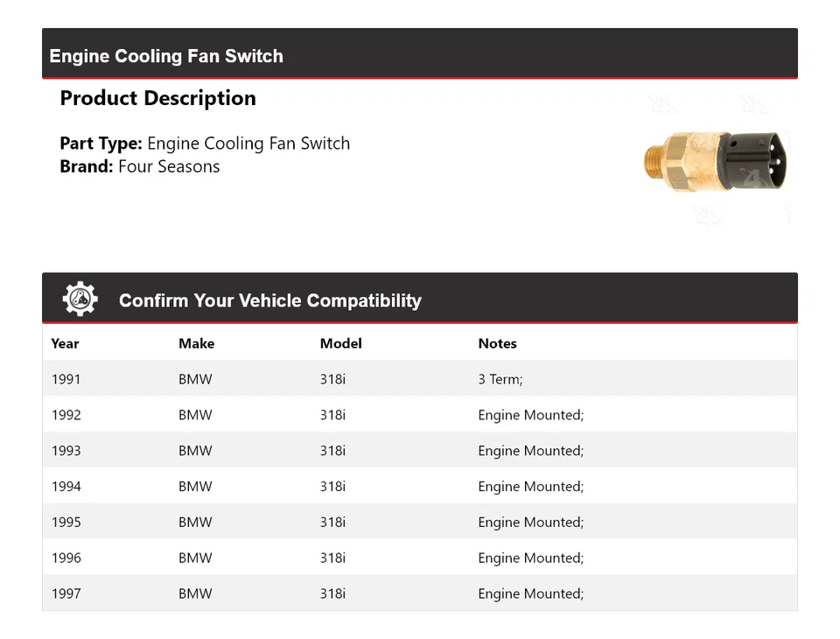The height and width of the screenshot is (639, 840).
Task: Click the 3 Term note
Action: click(x=500, y=379)
